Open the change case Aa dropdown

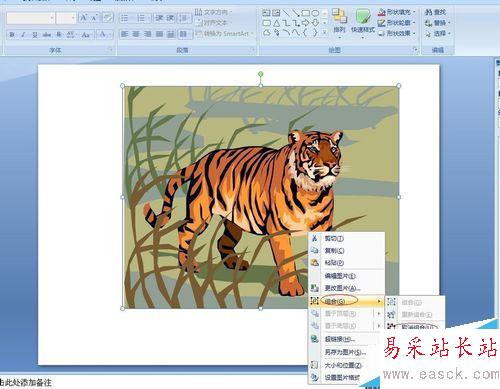point(86,35)
